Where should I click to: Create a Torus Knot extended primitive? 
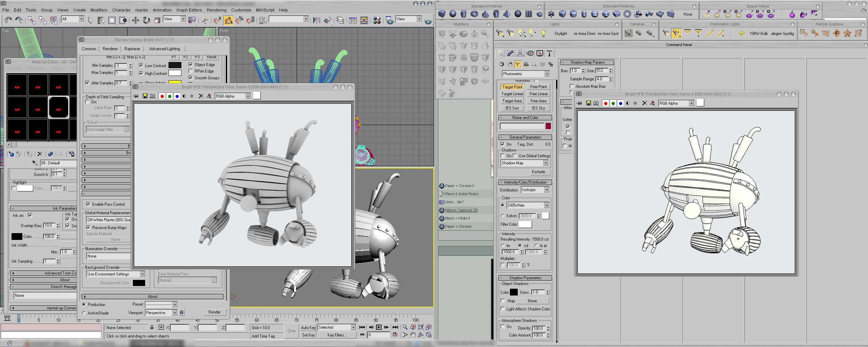pos(638,14)
